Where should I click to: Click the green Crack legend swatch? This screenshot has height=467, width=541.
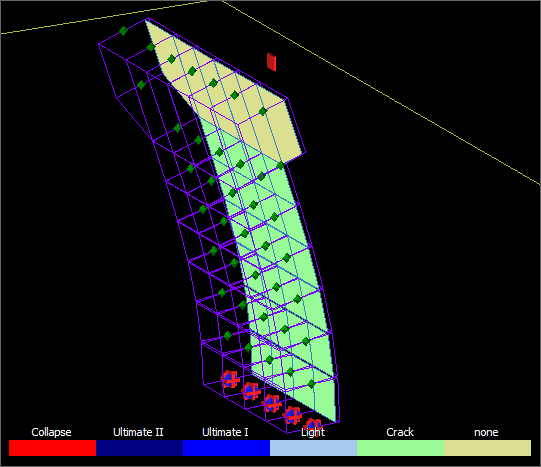[x=400, y=448]
